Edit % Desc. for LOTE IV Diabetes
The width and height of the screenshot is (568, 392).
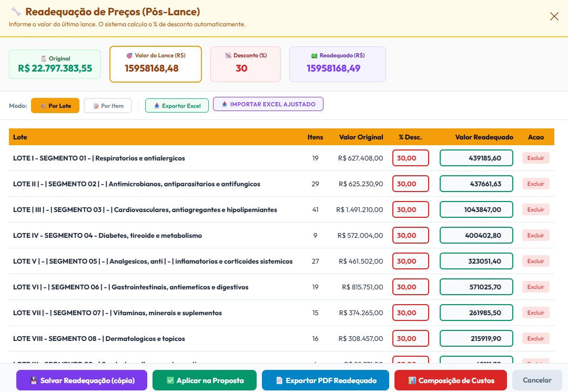(410, 235)
